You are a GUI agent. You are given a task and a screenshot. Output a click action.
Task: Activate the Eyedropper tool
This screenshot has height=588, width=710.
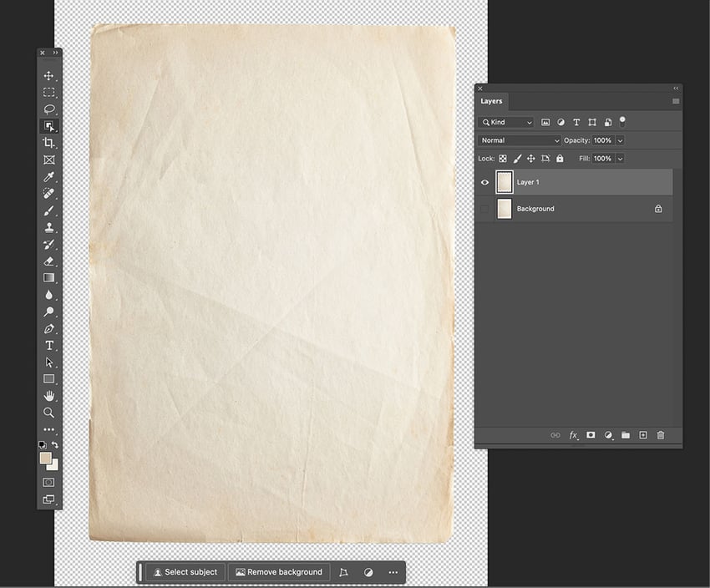click(x=49, y=176)
